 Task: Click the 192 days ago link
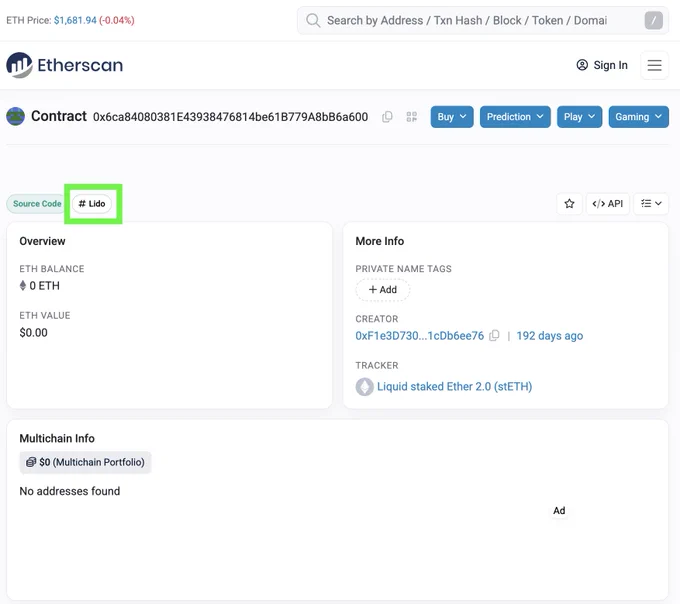[x=549, y=336]
